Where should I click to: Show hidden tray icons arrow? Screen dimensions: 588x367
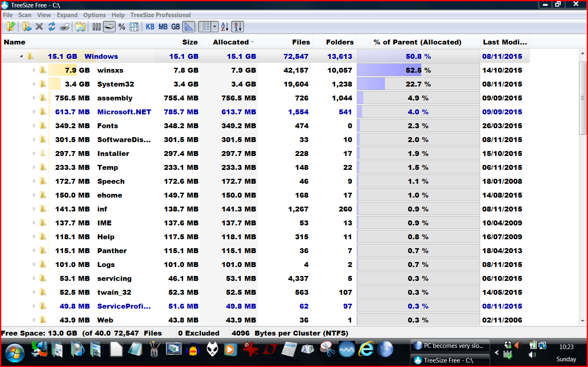coord(497,352)
